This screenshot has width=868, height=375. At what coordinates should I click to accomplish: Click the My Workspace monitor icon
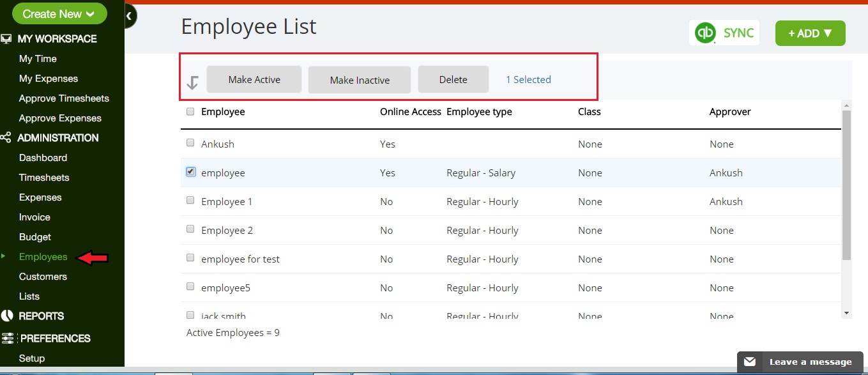[6, 39]
